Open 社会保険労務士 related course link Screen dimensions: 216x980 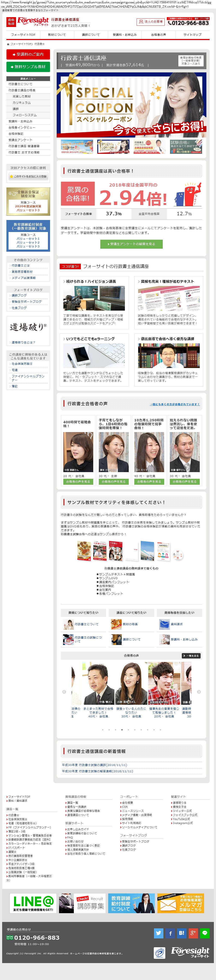point(22,364)
